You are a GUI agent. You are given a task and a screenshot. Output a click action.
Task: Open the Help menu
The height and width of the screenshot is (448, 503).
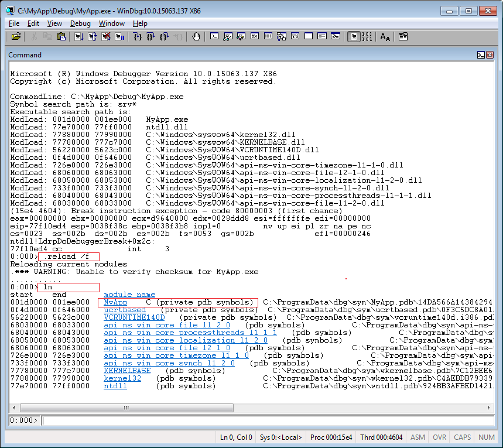(140, 23)
